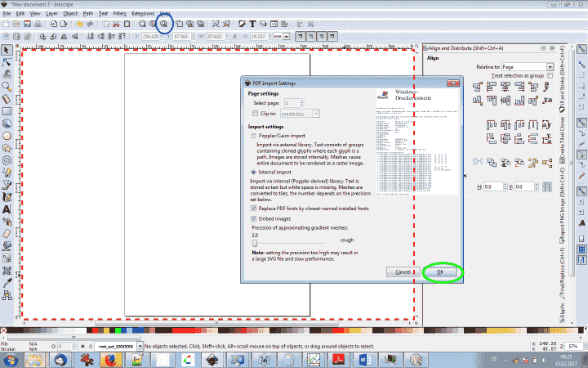Cancel the PDF Import Settings dialog

click(x=402, y=272)
